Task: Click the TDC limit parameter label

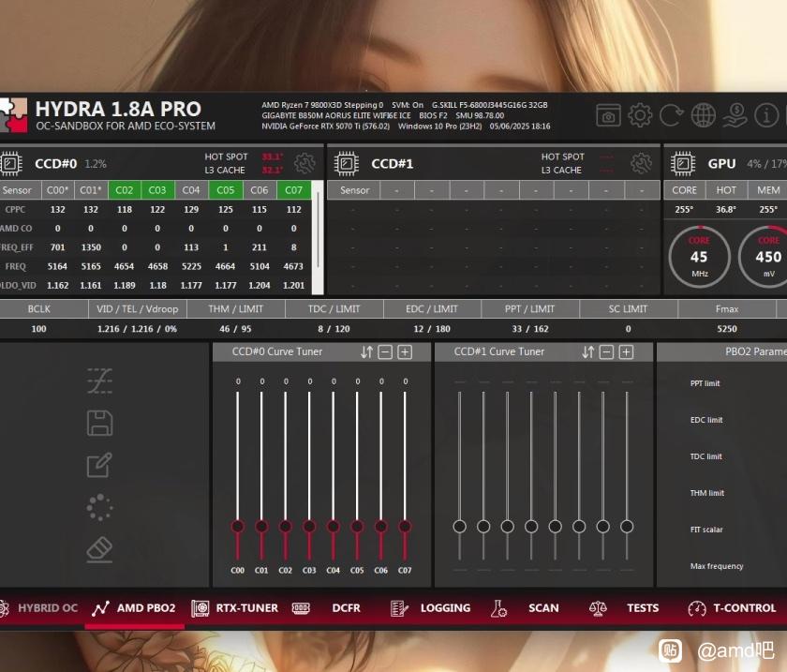Action: [705, 456]
